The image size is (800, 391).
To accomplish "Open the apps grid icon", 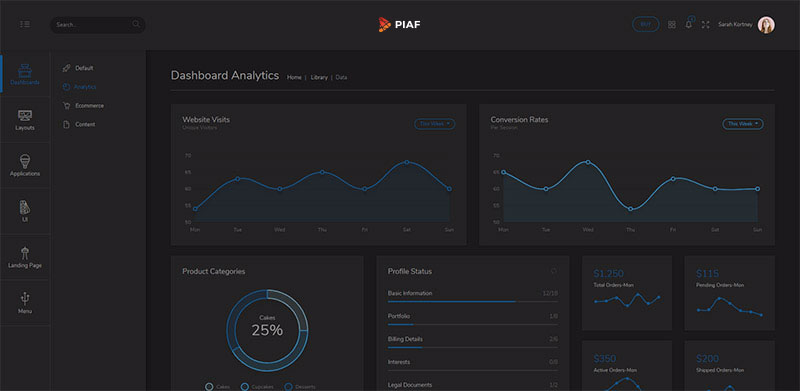I will click(x=672, y=25).
